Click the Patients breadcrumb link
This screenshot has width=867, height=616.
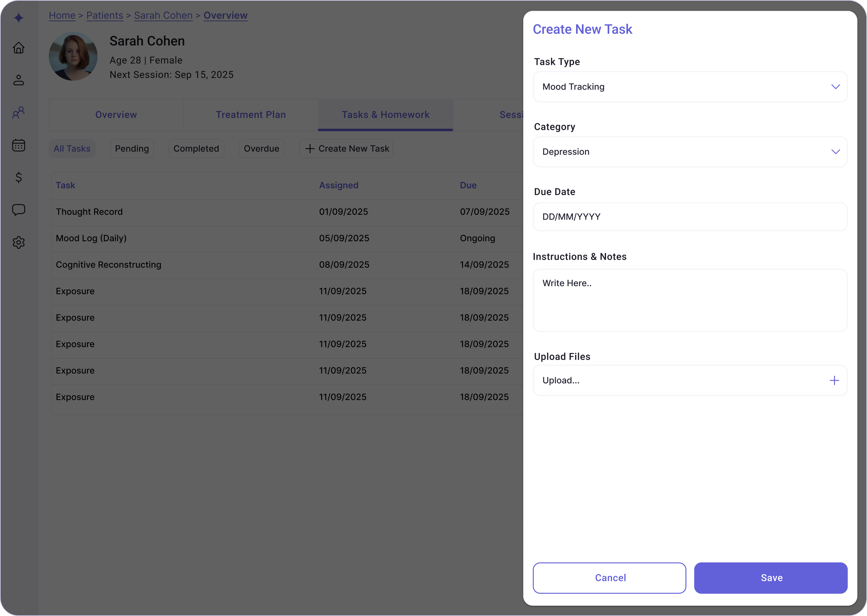click(x=104, y=15)
